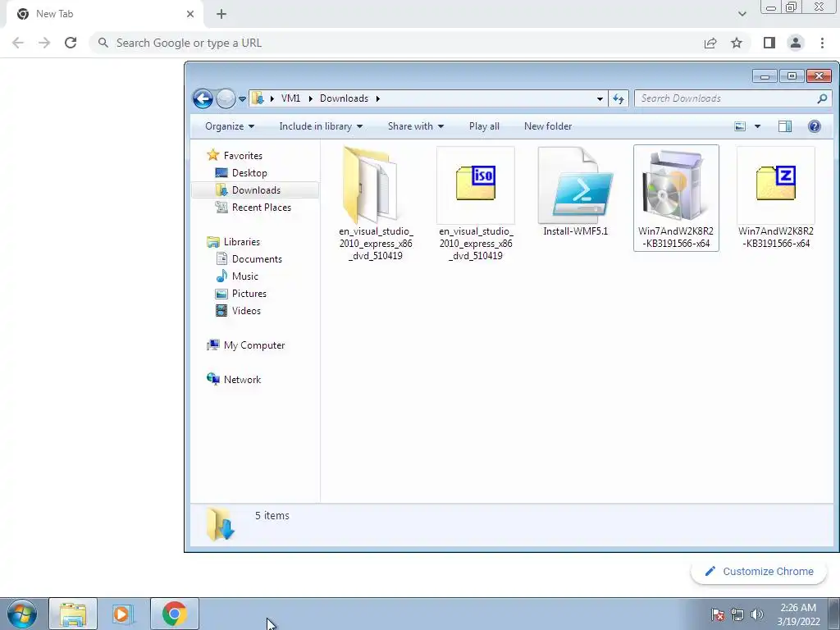
Task: Reload the Chrome page
Action: (71, 43)
